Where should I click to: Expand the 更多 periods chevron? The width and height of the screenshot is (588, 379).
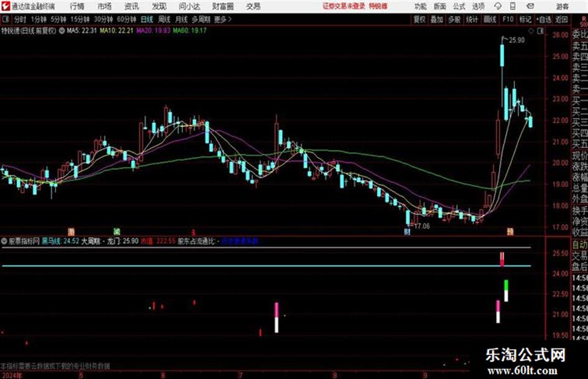(x=223, y=19)
